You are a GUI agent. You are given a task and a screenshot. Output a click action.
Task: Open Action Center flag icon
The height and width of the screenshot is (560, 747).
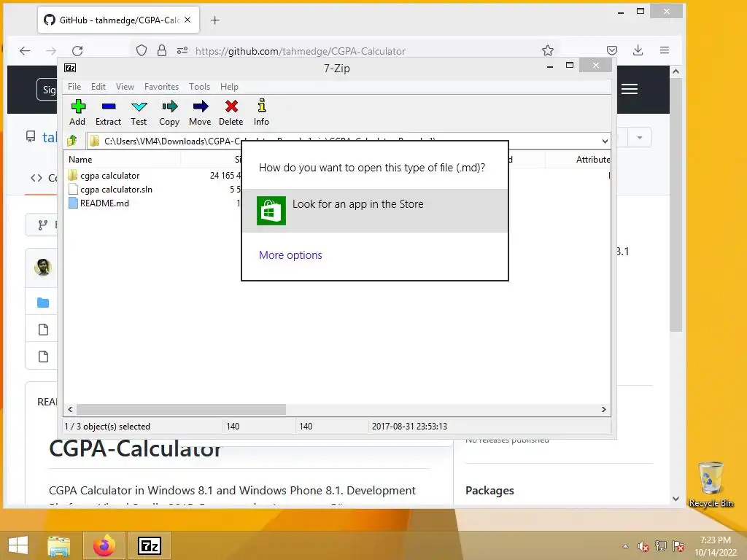(678, 546)
